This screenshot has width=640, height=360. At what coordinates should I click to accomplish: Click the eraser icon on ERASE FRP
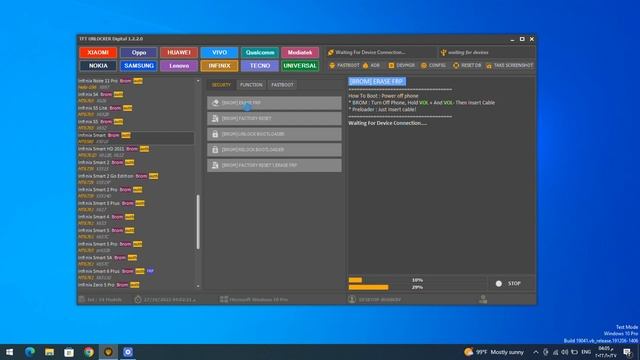click(215, 103)
